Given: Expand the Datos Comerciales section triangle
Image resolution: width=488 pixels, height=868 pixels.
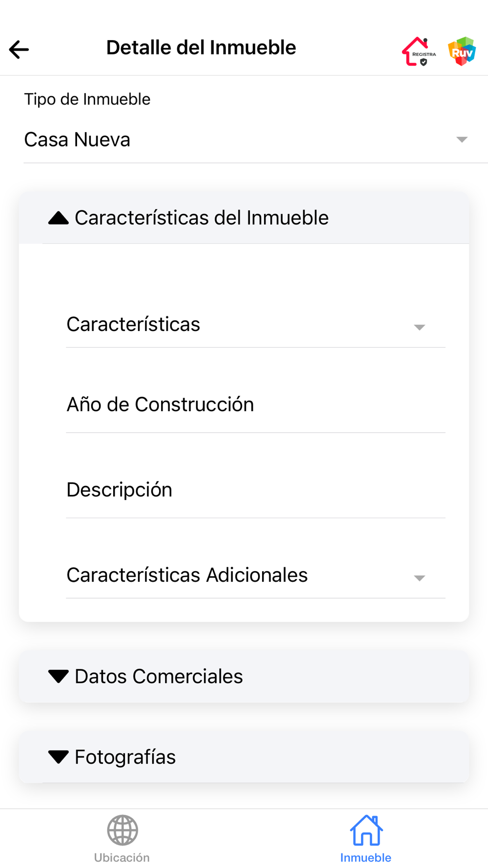Looking at the screenshot, I should click(x=58, y=676).
